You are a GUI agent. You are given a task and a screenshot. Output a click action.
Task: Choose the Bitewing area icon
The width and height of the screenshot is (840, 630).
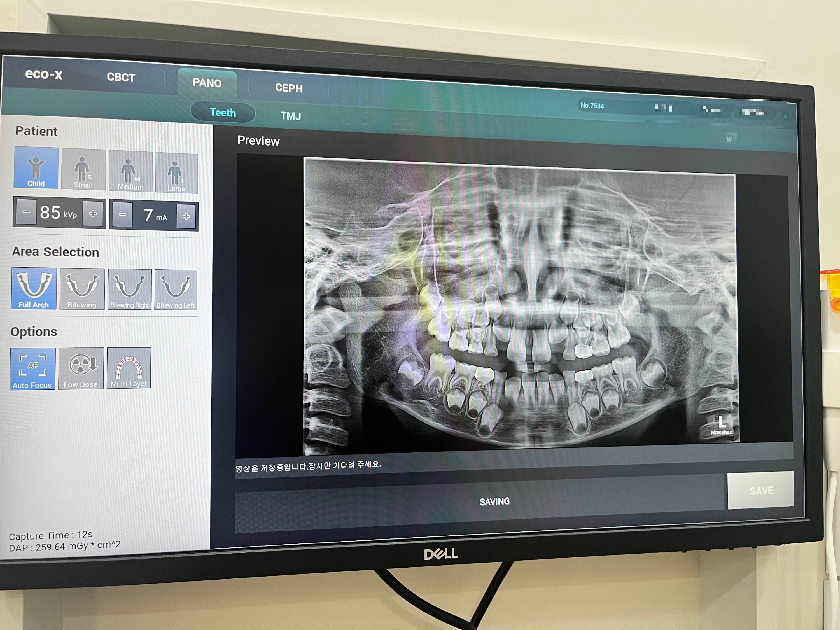tap(82, 289)
